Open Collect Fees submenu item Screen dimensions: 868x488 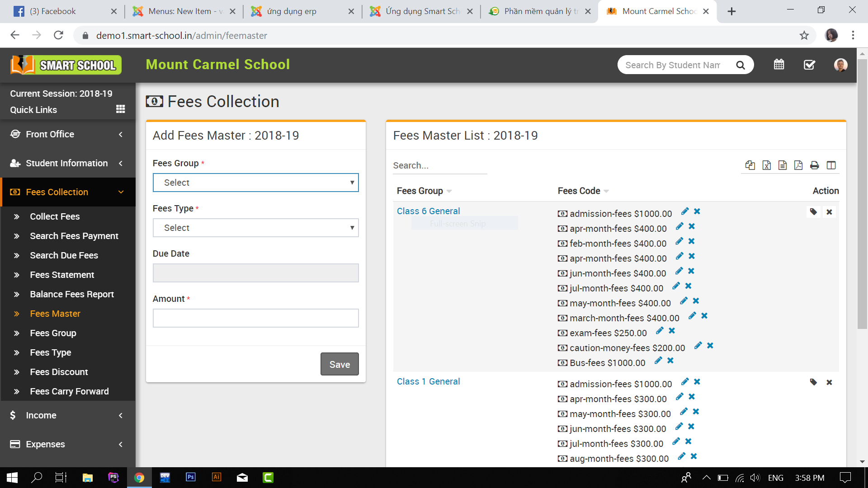click(55, 216)
